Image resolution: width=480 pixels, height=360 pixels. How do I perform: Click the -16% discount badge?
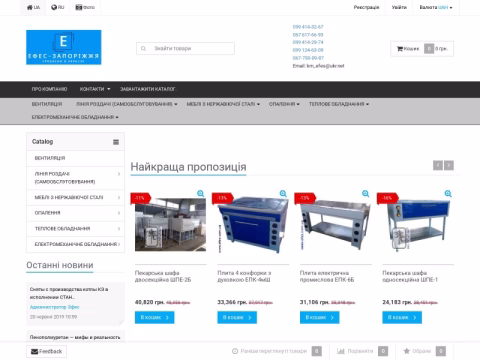(387, 198)
